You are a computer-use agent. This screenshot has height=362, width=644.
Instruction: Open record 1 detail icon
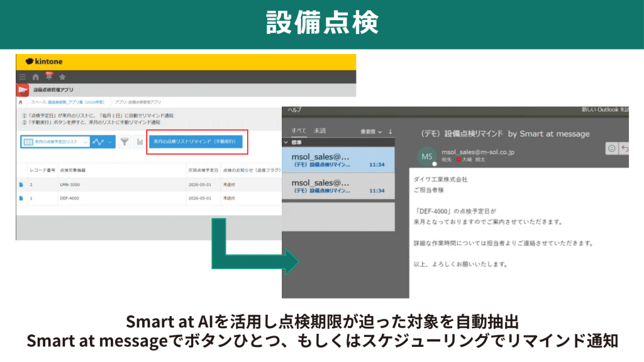point(21,198)
